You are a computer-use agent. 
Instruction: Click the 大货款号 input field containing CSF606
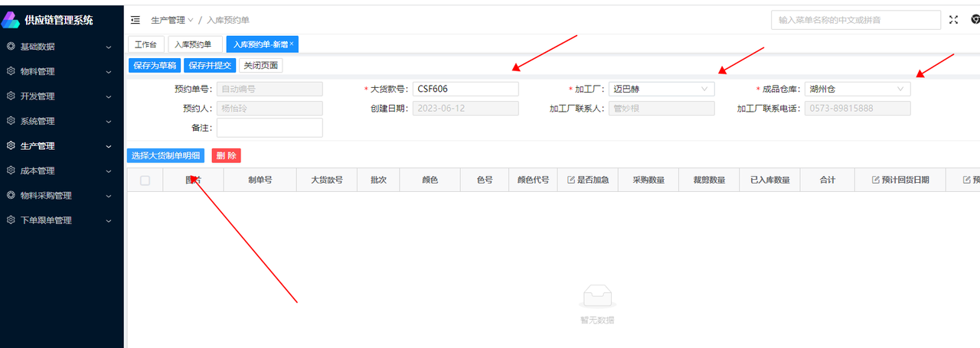(x=465, y=89)
